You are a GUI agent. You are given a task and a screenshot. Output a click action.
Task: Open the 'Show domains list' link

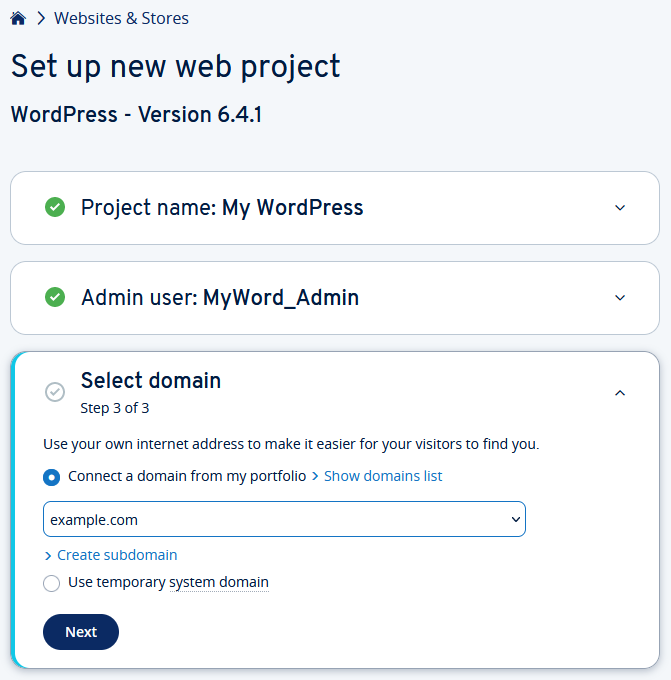383,476
